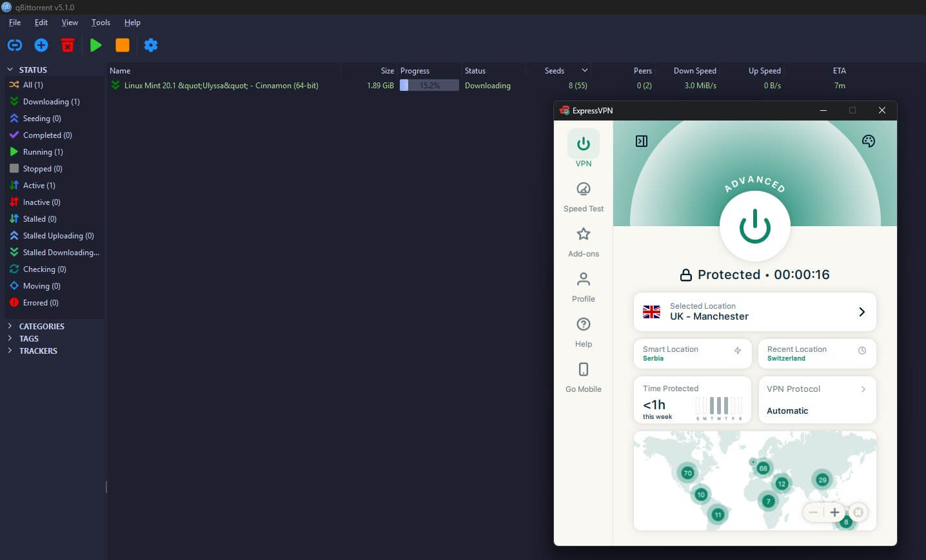Connect to Smart Location Serbia
Viewport: 926px width, 560px height.
[x=693, y=354]
